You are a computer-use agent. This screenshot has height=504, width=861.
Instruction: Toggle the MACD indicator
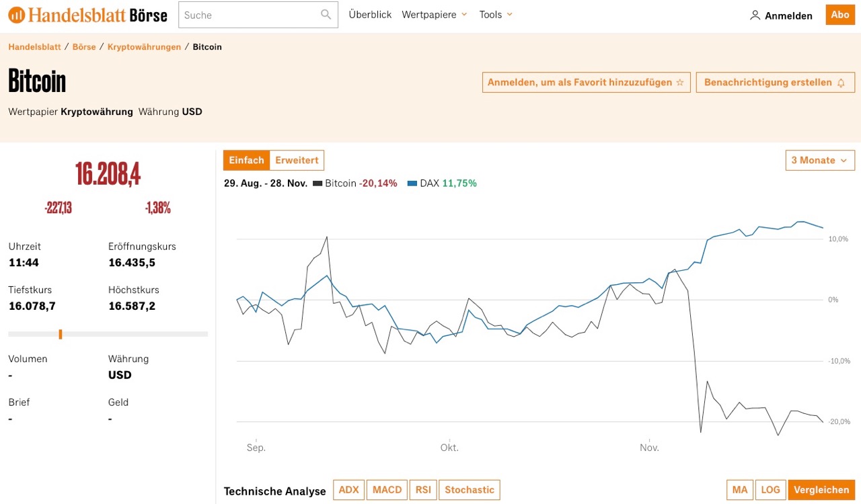[387, 490]
